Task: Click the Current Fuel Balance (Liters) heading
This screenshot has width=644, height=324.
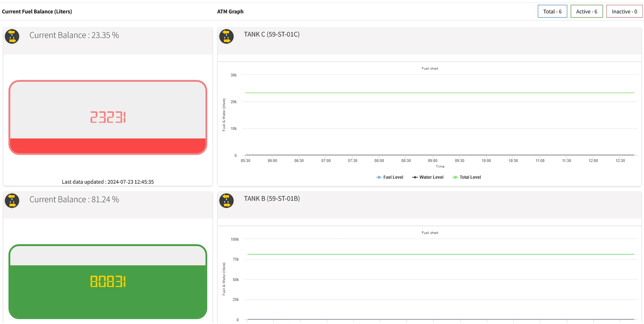Action: 37,11
